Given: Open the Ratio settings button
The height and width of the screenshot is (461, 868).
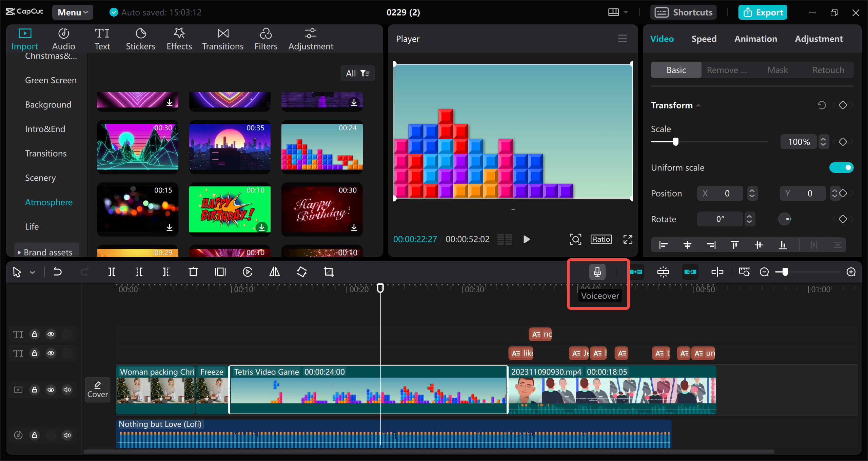Looking at the screenshot, I should tap(600, 239).
